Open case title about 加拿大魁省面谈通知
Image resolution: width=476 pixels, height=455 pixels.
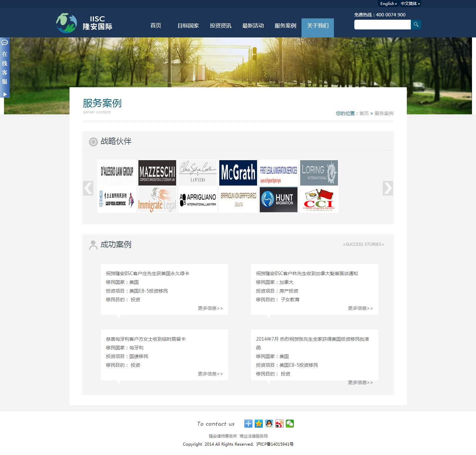[307, 273]
